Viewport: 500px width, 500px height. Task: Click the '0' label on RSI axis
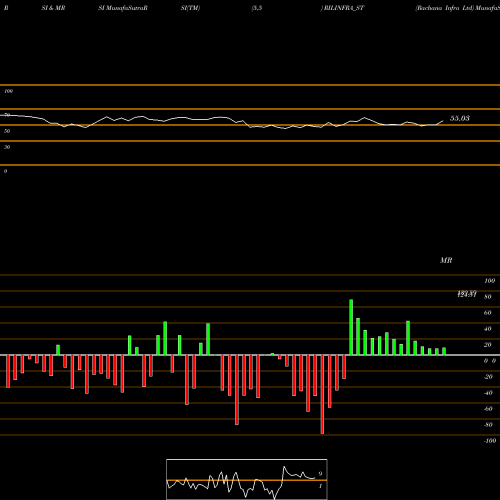5,171
